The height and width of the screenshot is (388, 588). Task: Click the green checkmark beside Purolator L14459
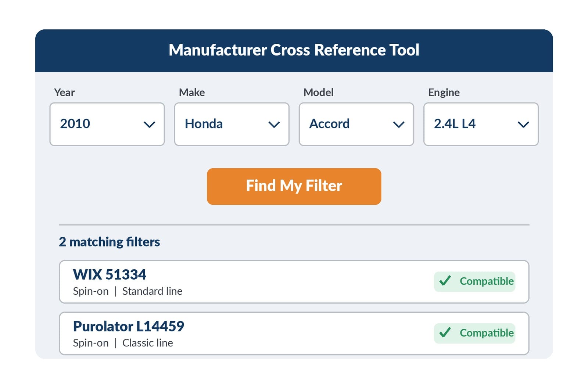click(x=445, y=333)
